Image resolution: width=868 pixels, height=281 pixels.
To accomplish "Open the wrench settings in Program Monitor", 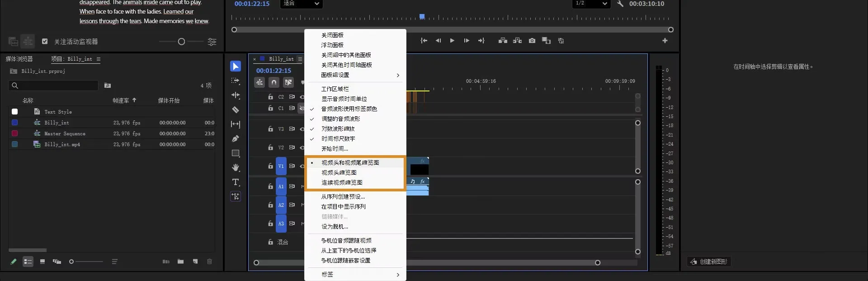I will 620,4.
